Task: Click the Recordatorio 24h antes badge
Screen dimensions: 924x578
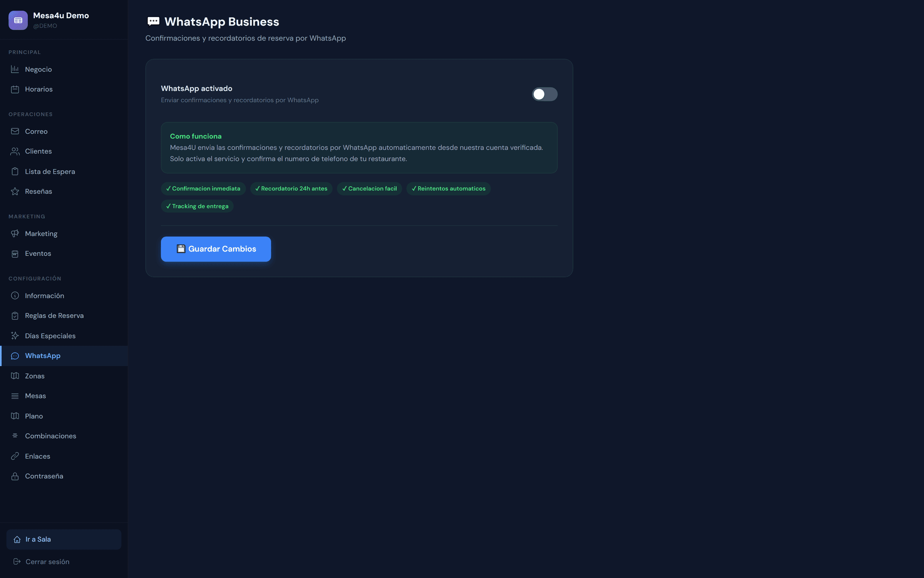Action: point(291,188)
